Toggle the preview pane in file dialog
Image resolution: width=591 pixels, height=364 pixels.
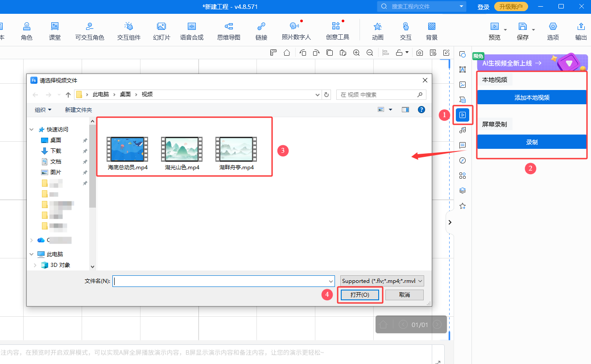[x=405, y=110]
